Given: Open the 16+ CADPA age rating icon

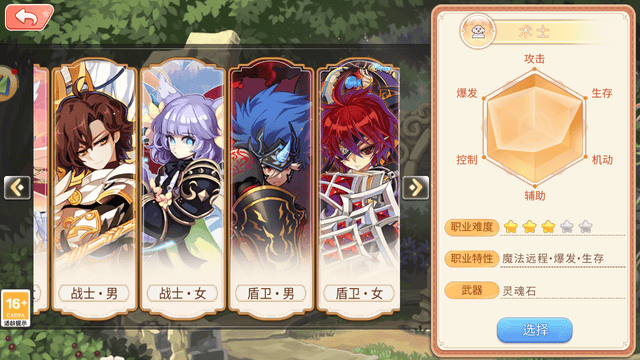Looking at the screenshot, I should tap(16, 308).
